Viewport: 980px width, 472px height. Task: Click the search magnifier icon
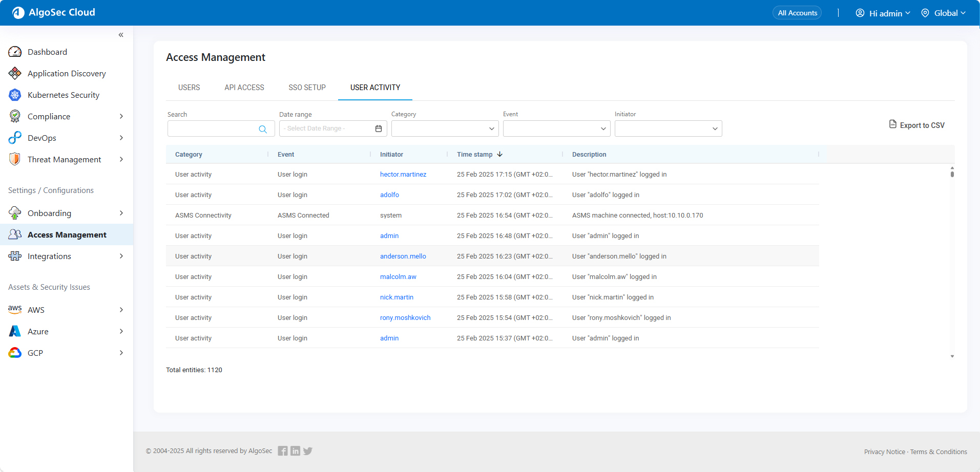click(263, 129)
